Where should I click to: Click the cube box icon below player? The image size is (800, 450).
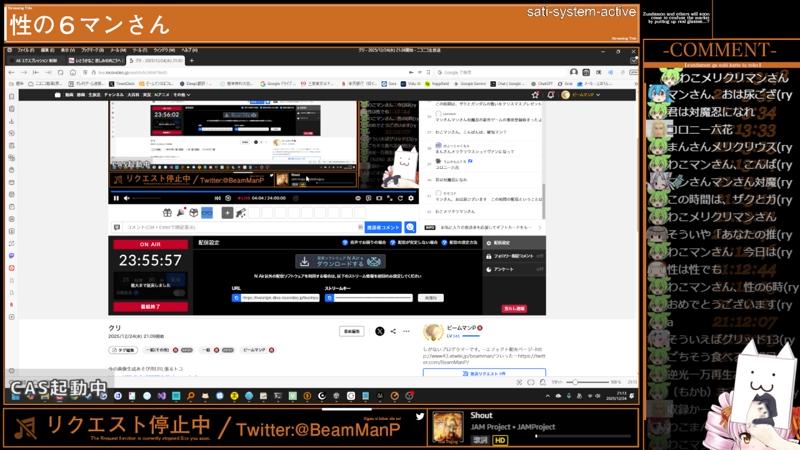193,212
